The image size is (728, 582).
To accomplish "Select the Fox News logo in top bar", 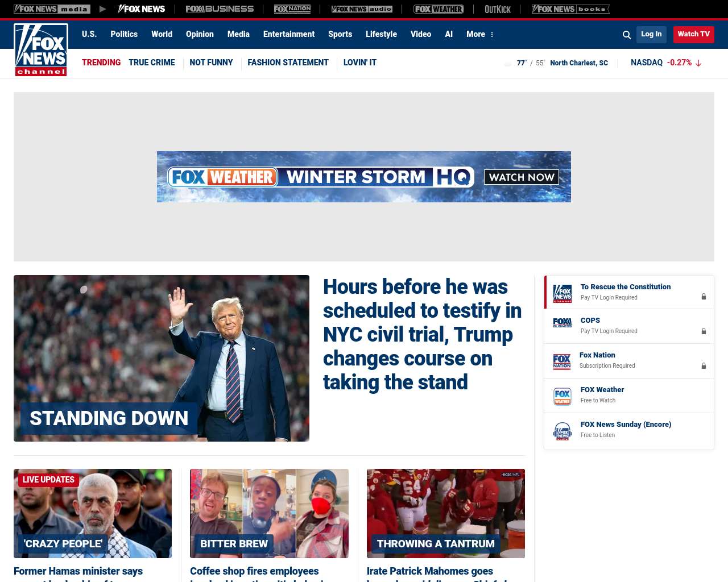I will [x=141, y=9].
